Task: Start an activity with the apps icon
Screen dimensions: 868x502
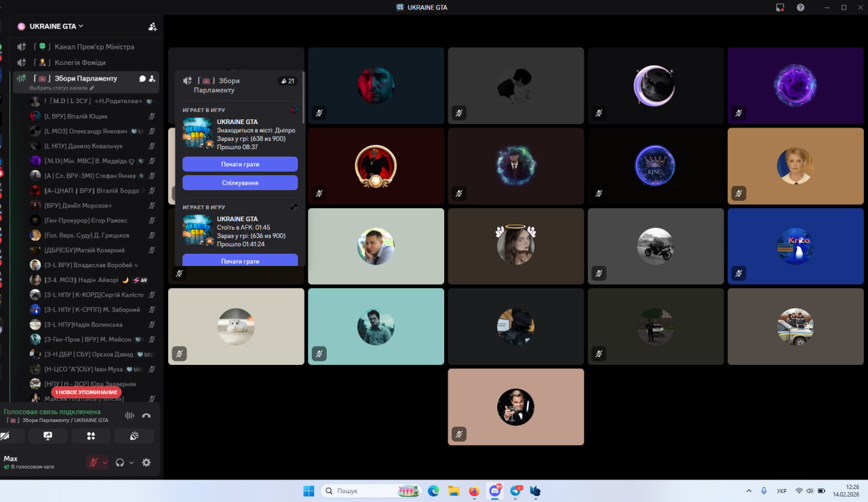Action: [91, 436]
